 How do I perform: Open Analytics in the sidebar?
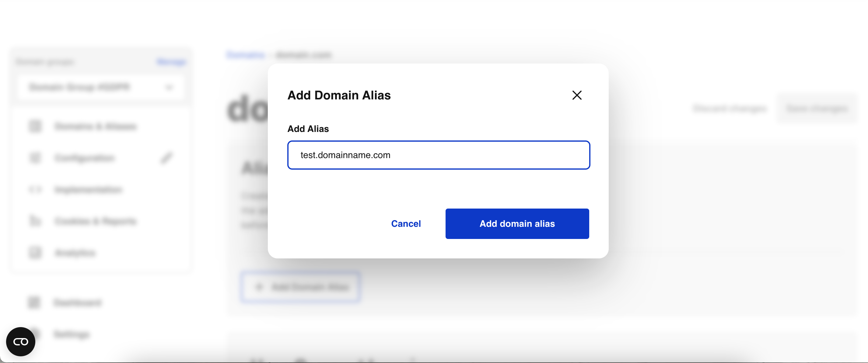point(75,253)
